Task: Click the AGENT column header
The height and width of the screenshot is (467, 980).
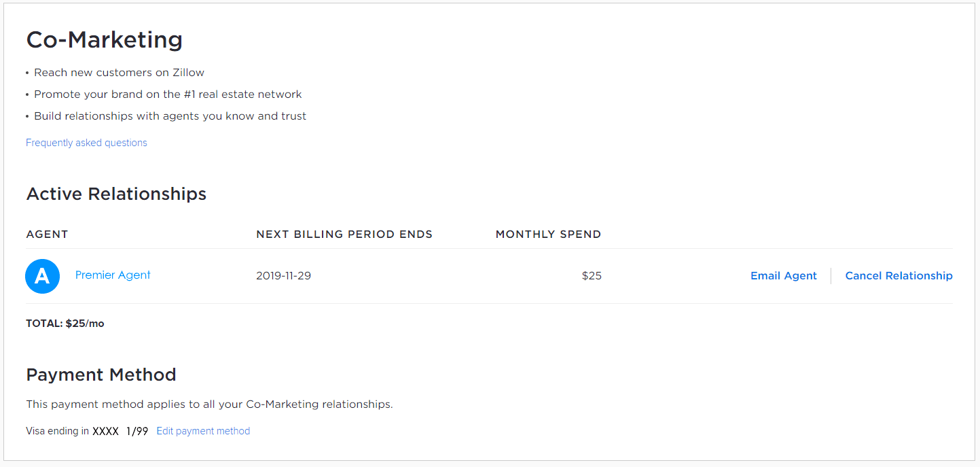Action: [x=47, y=234]
